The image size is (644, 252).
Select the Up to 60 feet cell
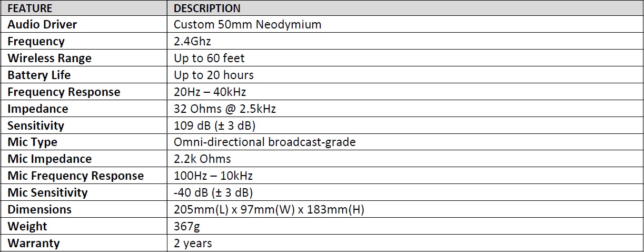(209, 58)
